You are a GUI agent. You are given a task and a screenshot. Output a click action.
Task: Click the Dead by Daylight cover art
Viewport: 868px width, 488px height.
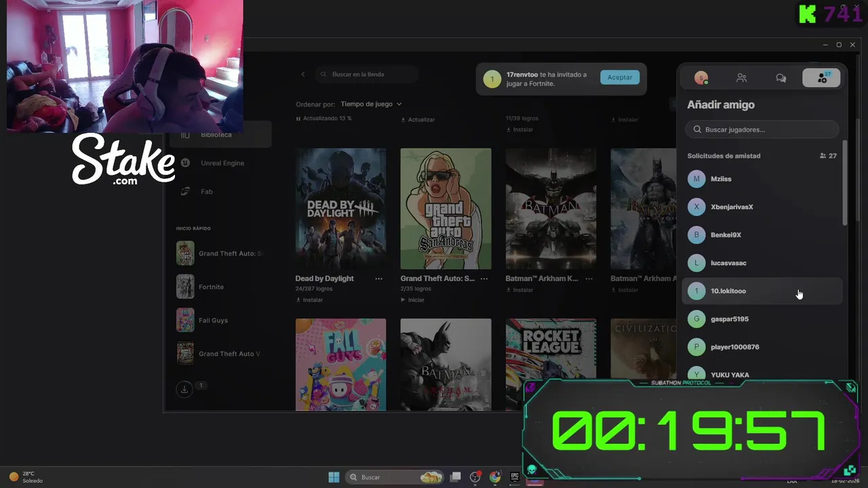click(340, 209)
